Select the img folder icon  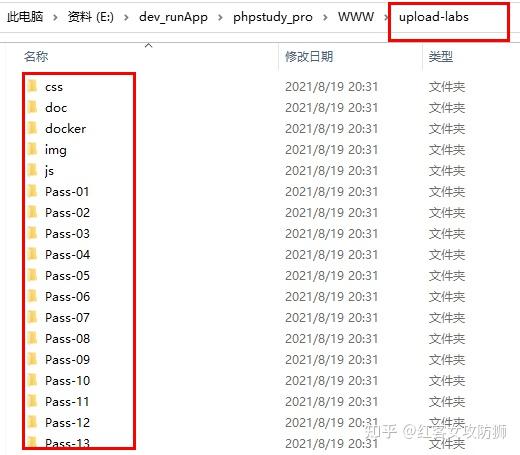[32, 149]
